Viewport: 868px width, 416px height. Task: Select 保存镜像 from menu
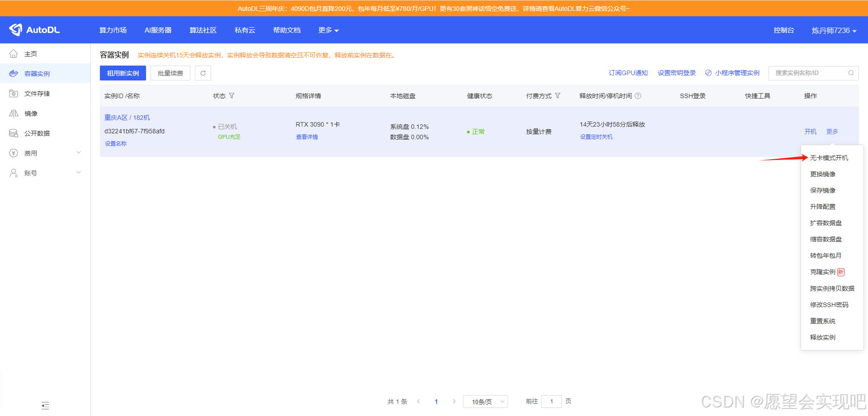pyautogui.click(x=823, y=190)
